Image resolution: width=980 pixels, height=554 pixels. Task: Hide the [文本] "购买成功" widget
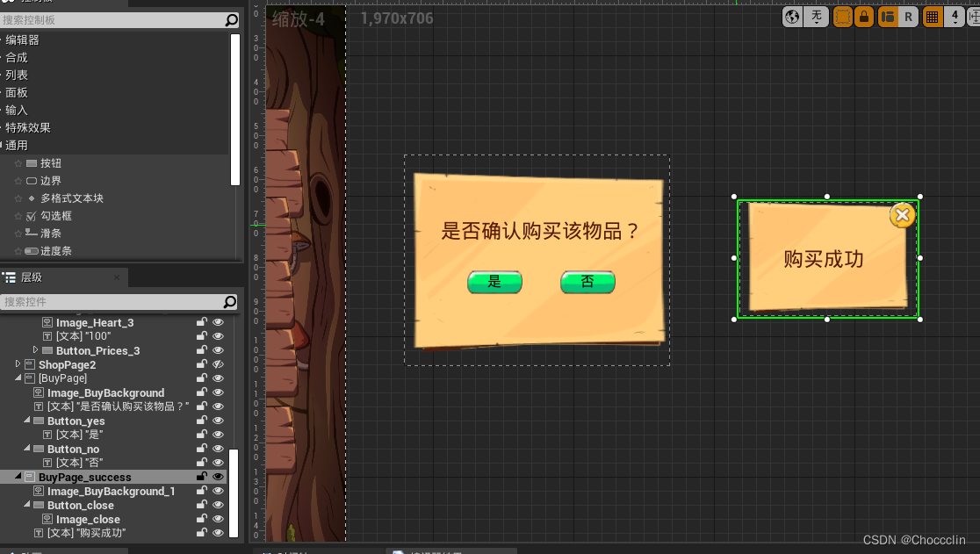218,533
